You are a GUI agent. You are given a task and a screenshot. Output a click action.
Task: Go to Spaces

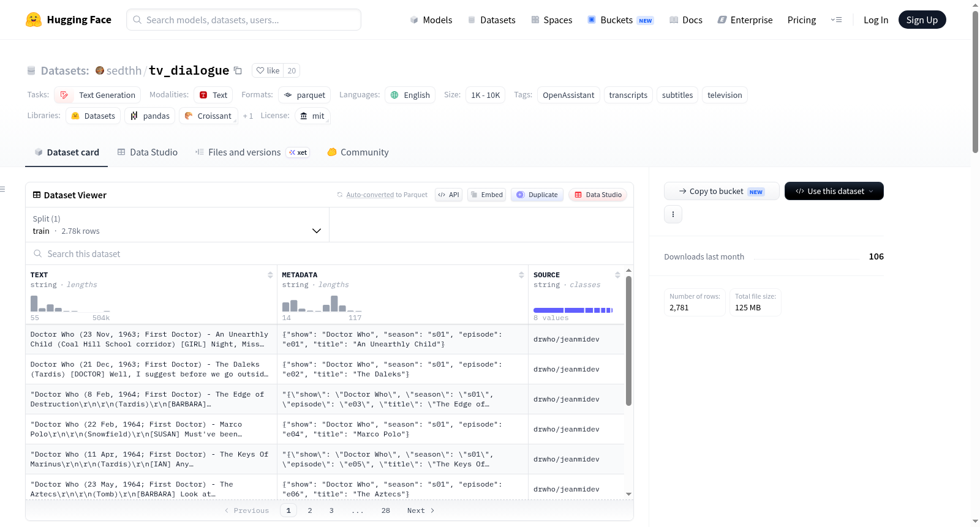[551, 20]
